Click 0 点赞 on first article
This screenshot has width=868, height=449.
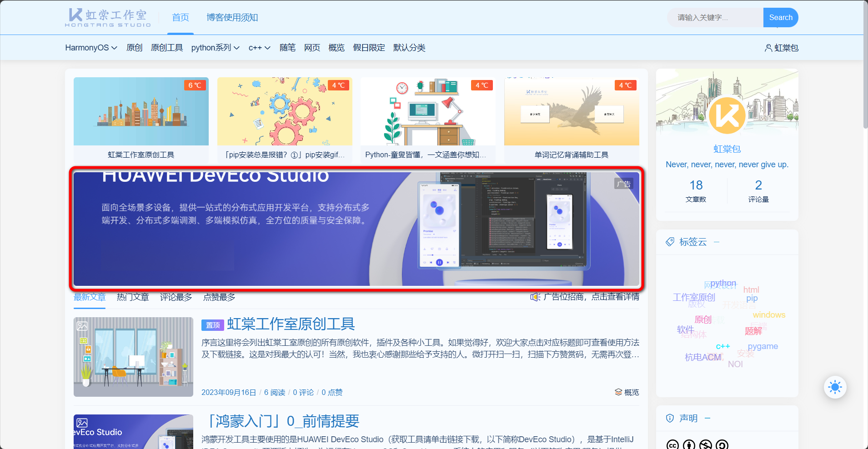point(332,392)
